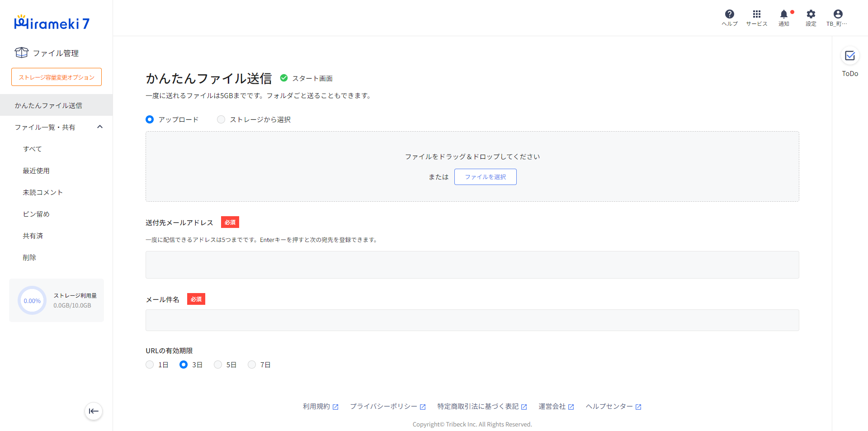This screenshot has height=431, width=868.
Task: Open the Help icon in header
Action: click(x=729, y=17)
